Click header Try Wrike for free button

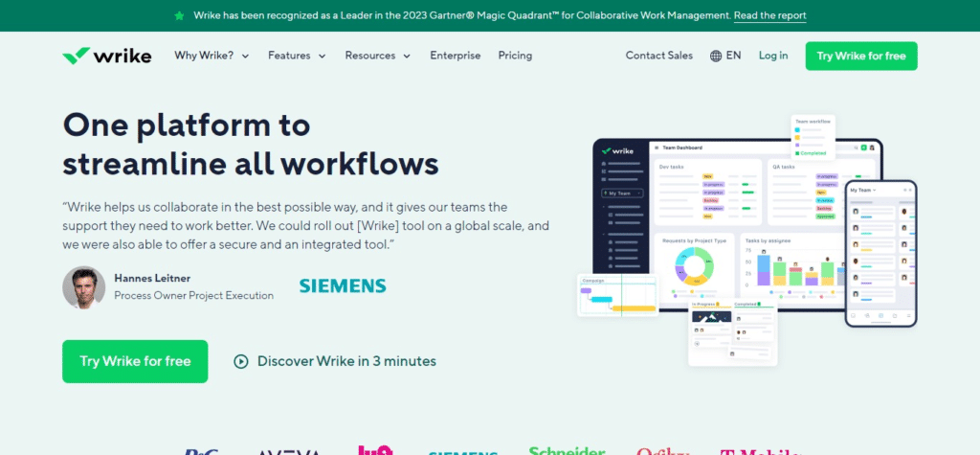[x=861, y=56]
